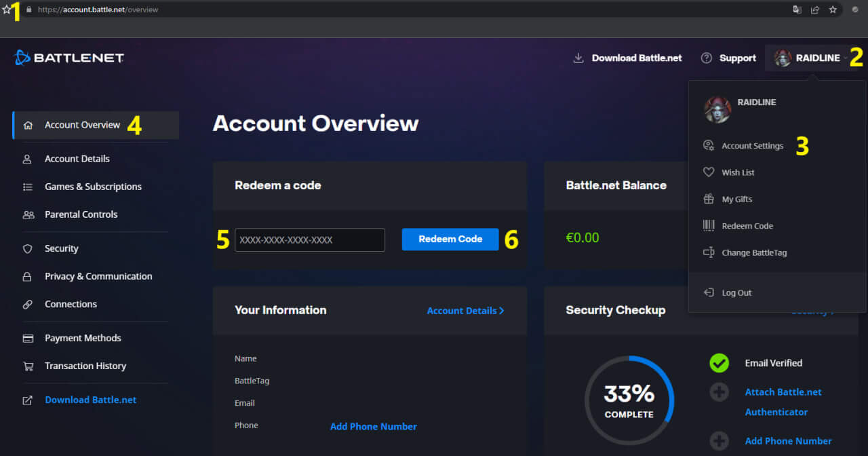The width and height of the screenshot is (868, 456).
Task: Select Account Settings from the dropdown menu
Action: coord(752,146)
